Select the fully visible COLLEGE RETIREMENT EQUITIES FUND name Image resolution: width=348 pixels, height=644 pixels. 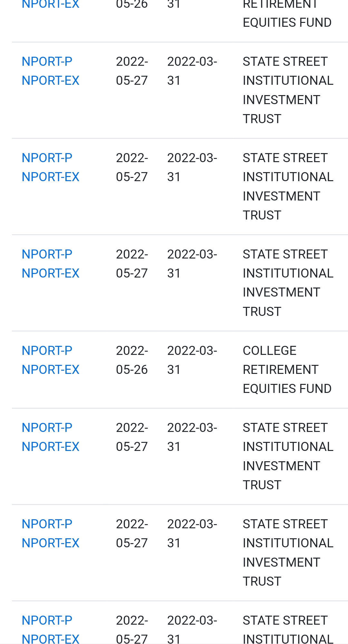[287, 369]
